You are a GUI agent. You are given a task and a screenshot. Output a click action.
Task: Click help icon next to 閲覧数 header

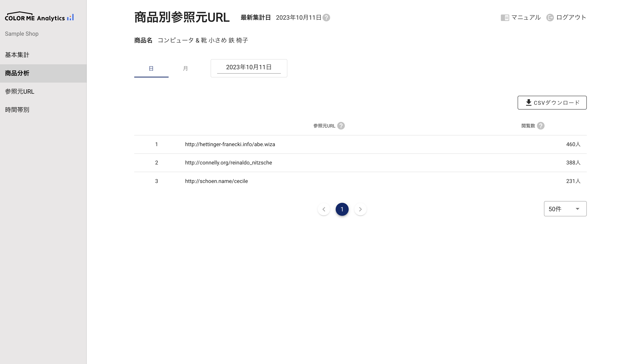pos(541,126)
